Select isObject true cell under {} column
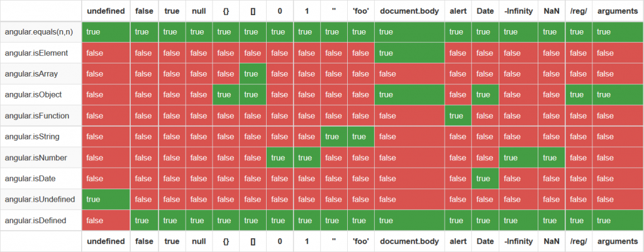 [226, 95]
